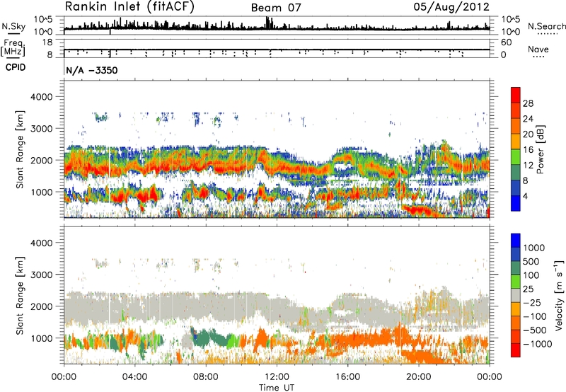
Task: Click the 'Rankin Inlet (fitACF)' title text
Action: [x=129, y=7]
